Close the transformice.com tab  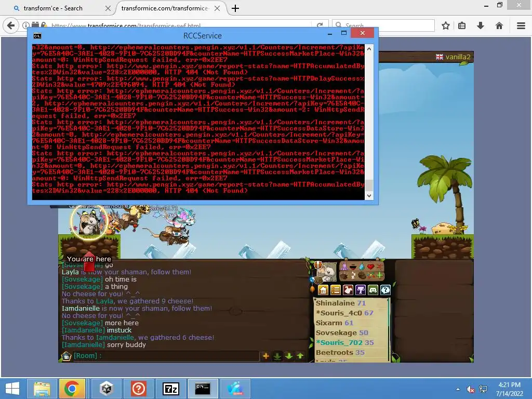217,8
